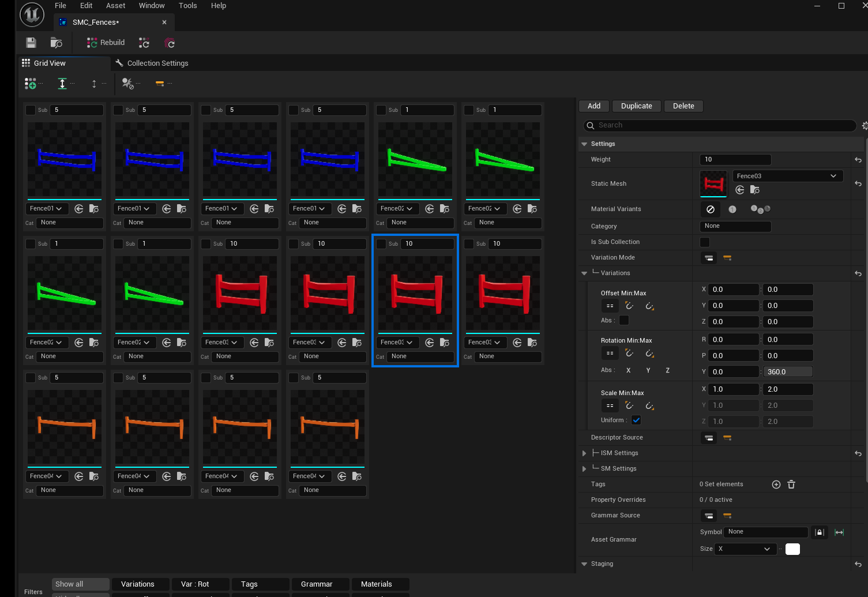Reset the Weight value to default

tap(858, 160)
